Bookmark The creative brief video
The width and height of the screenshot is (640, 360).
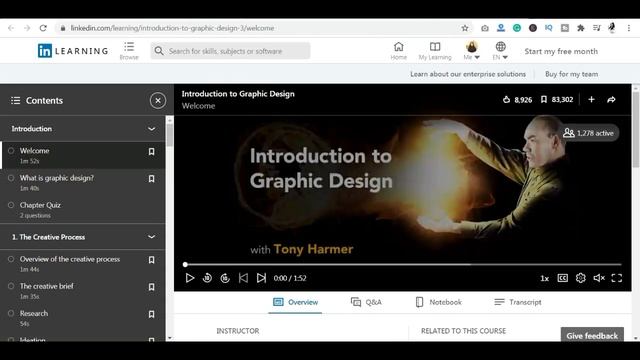[151, 287]
